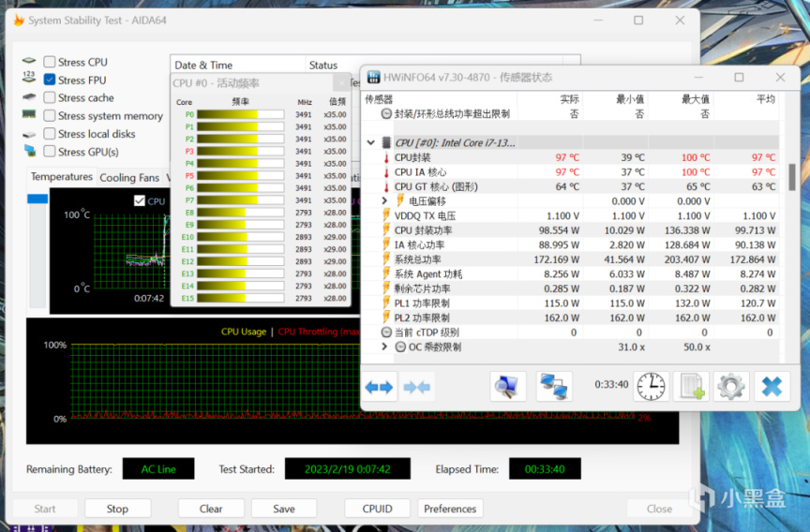Tick Stress local disks checkbox
The height and width of the screenshot is (532, 810).
point(50,134)
